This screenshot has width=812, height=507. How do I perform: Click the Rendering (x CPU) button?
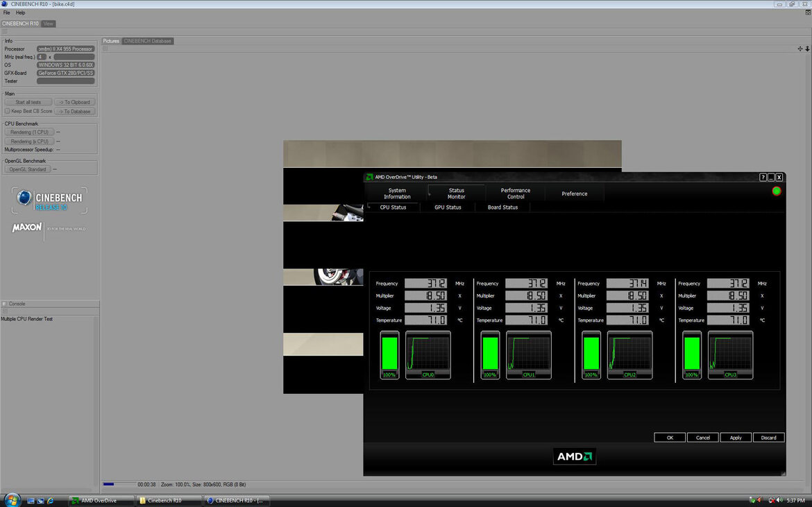pos(29,141)
